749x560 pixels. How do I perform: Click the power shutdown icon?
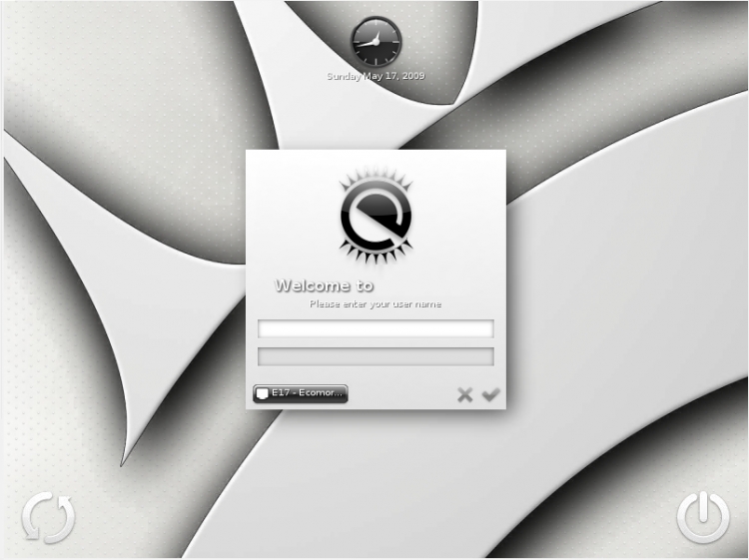tap(703, 517)
